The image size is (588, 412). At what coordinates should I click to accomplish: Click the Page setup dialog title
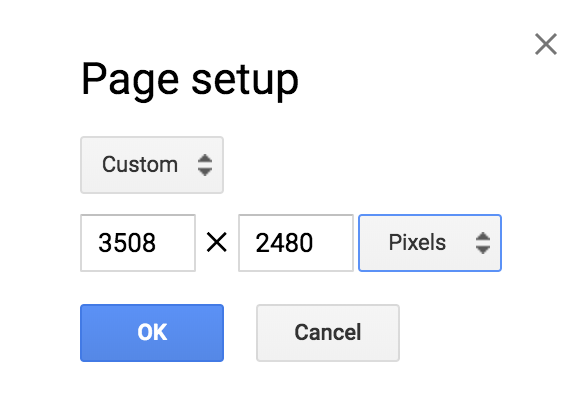point(190,80)
